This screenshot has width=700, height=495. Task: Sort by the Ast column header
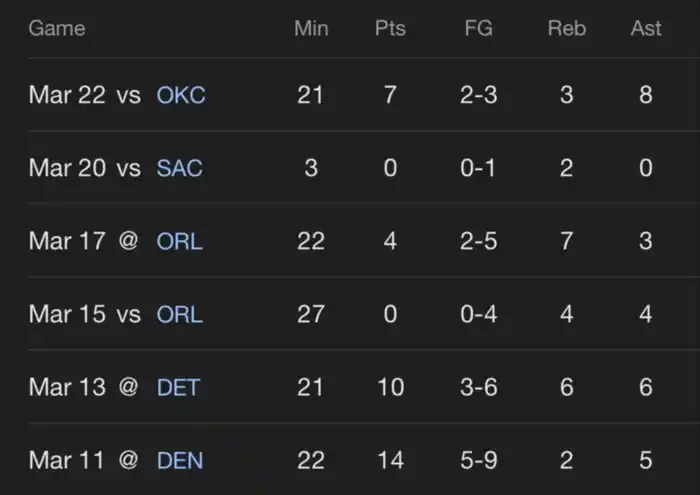[x=646, y=28]
